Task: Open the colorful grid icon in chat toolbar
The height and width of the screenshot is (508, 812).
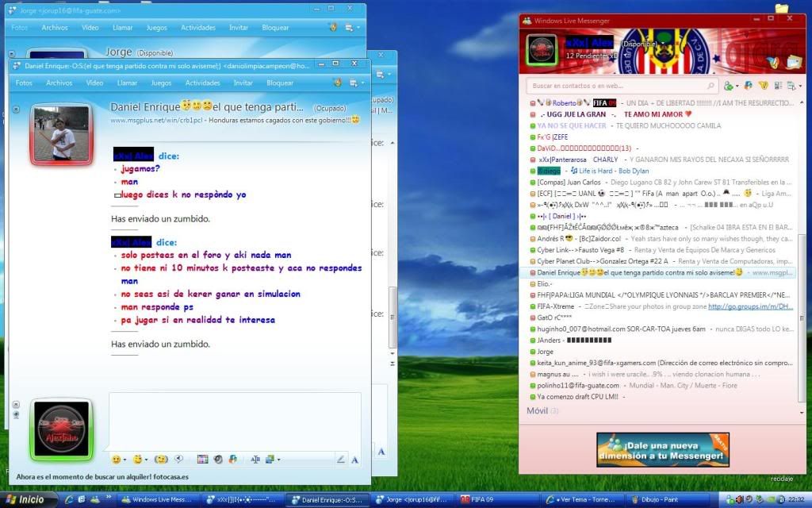Action: [x=202, y=459]
